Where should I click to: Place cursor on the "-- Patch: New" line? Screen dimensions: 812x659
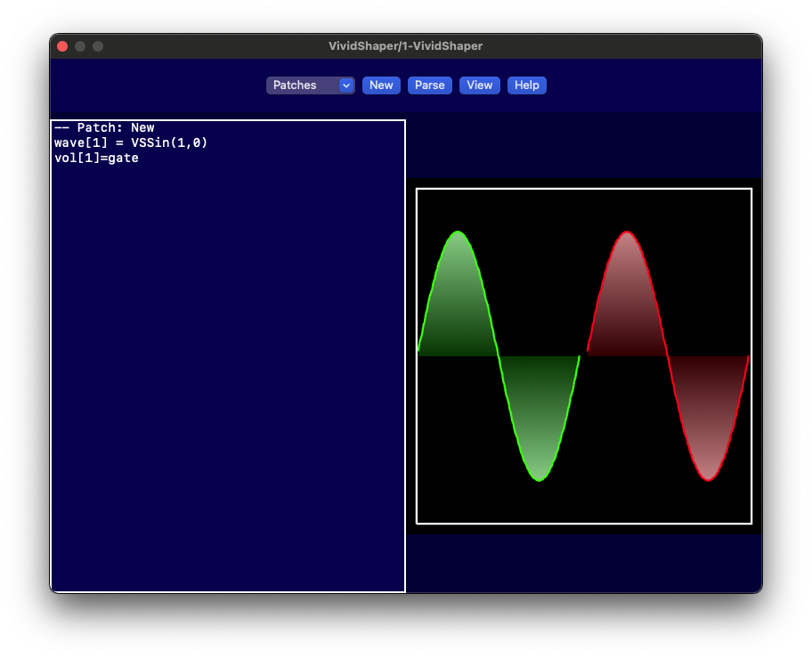104,128
